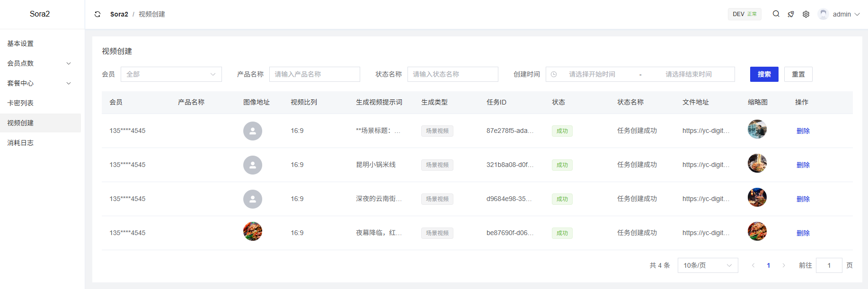Go to the next page arrow in pagination
868x289 pixels.
tap(784, 265)
